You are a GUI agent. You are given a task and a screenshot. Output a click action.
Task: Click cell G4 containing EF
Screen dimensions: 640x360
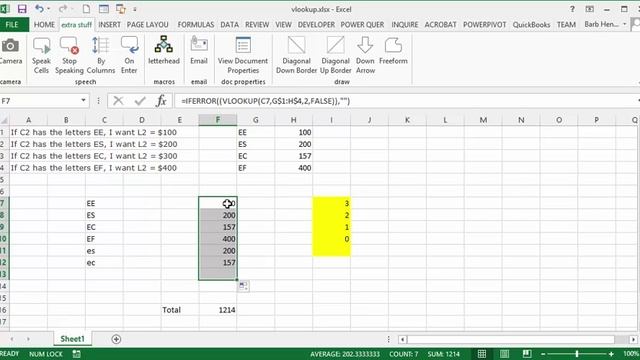coord(256,168)
